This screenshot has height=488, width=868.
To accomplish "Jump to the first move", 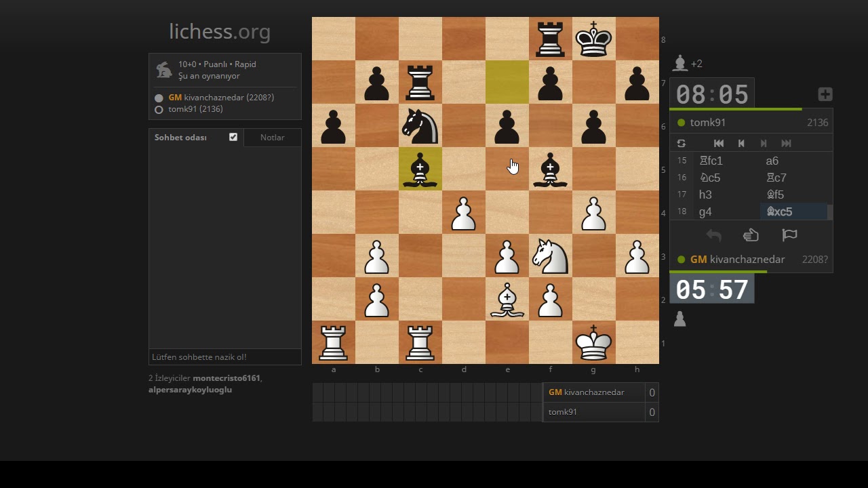I will (719, 144).
